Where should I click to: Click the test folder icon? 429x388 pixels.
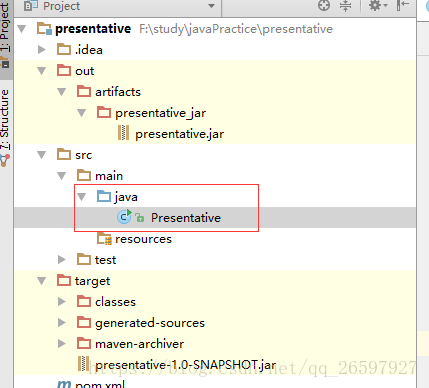[x=84, y=259]
